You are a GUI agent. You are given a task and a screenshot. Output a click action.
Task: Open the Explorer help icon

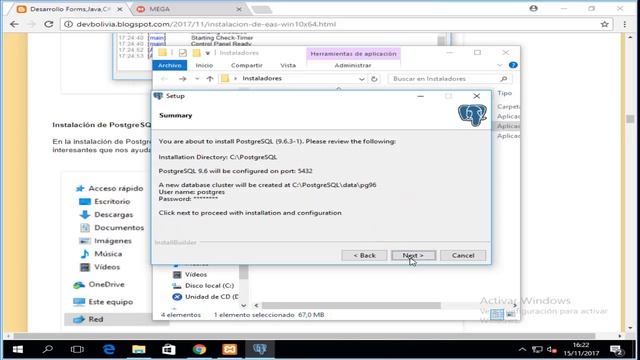coord(513,65)
